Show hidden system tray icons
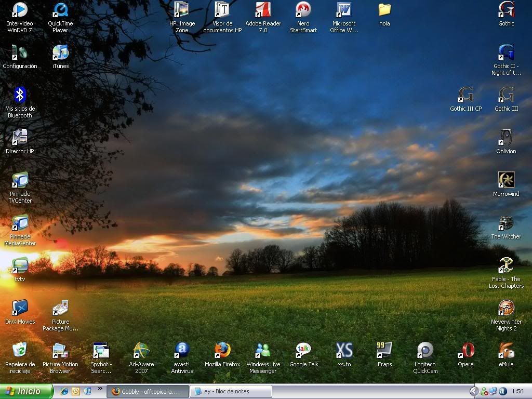This screenshot has width=532, height=399. [x=474, y=391]
